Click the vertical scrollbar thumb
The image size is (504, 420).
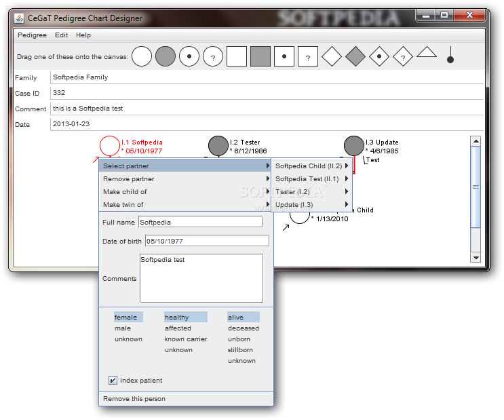tap(476, 187)
